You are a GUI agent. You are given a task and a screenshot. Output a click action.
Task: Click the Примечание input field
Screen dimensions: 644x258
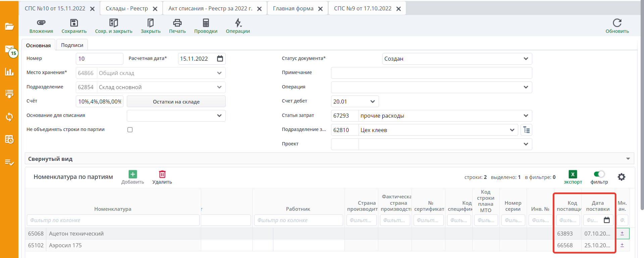431,73
